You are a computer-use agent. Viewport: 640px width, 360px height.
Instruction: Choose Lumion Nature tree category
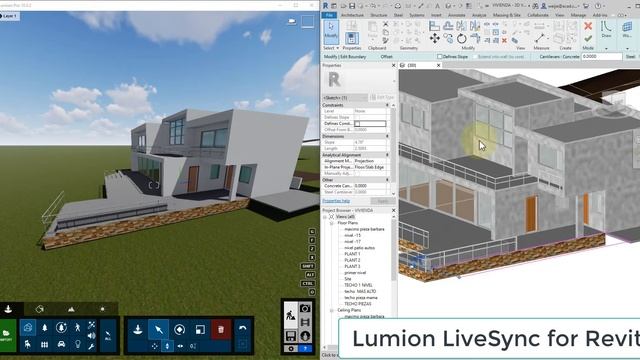44,328
